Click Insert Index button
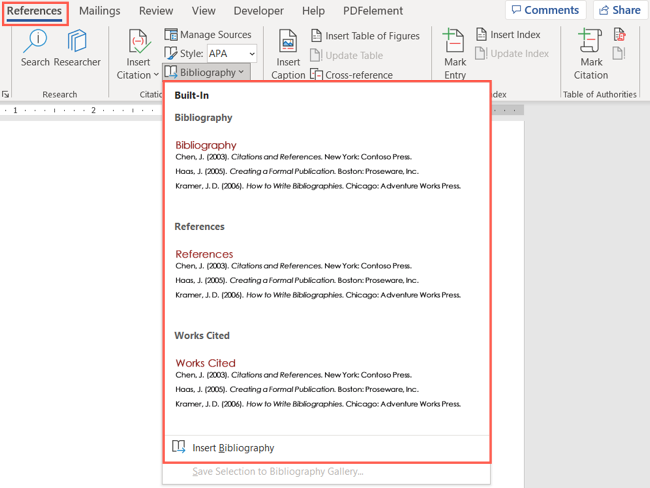The width and height of the screenshot is (650, 488). coord(508,35)
